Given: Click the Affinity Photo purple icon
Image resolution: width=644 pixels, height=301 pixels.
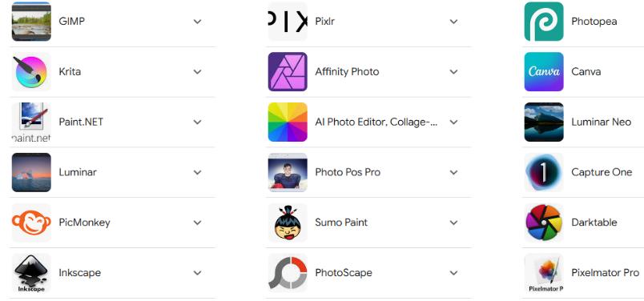Looking at the screenshot, I should point(288,71).
